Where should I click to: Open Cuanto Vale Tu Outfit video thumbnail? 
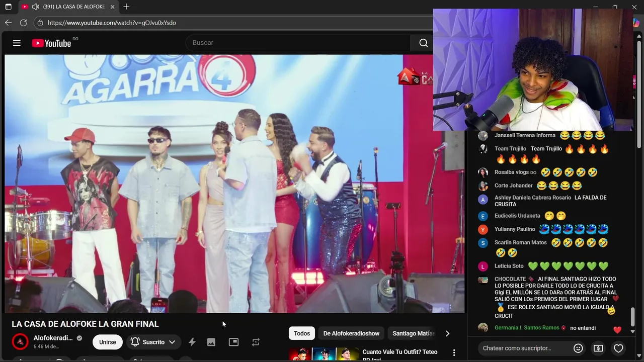[324, 354]
